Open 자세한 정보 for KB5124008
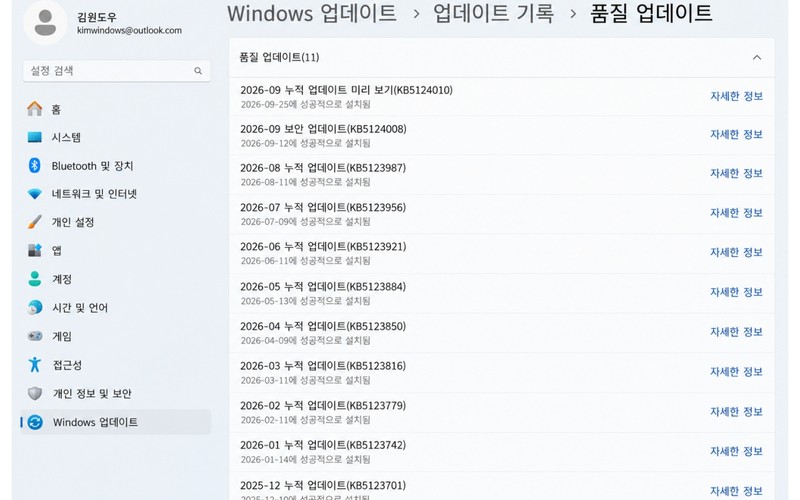The image size is (800, 500). point(736,134)
